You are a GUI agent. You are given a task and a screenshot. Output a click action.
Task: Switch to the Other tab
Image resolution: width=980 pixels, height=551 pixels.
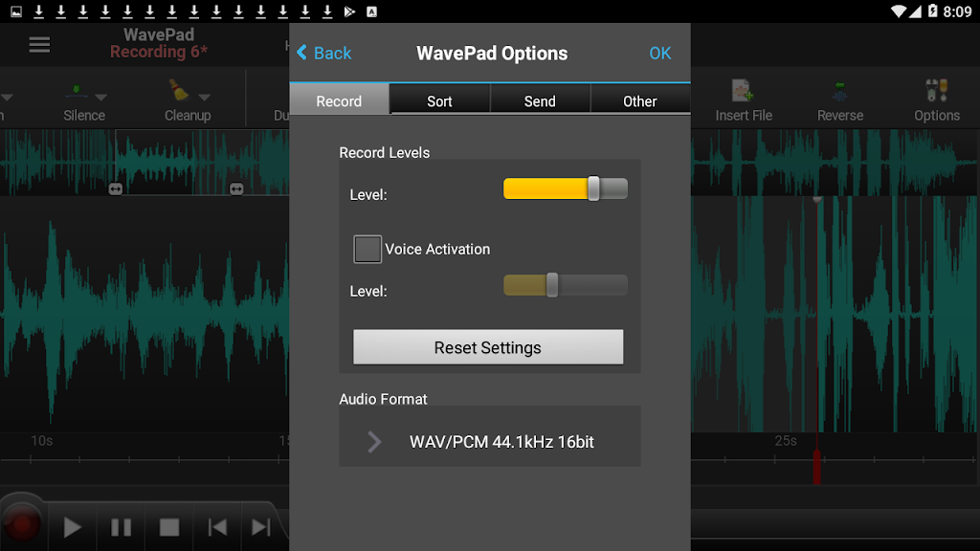coord(640,100)
